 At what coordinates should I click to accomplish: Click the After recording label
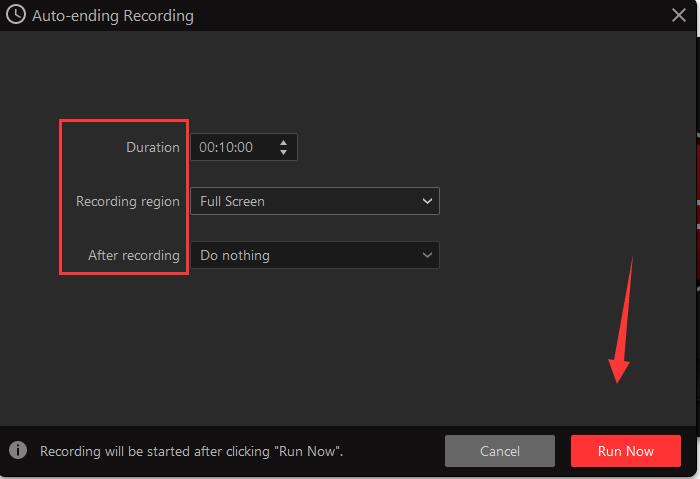[x=133, y=255]
